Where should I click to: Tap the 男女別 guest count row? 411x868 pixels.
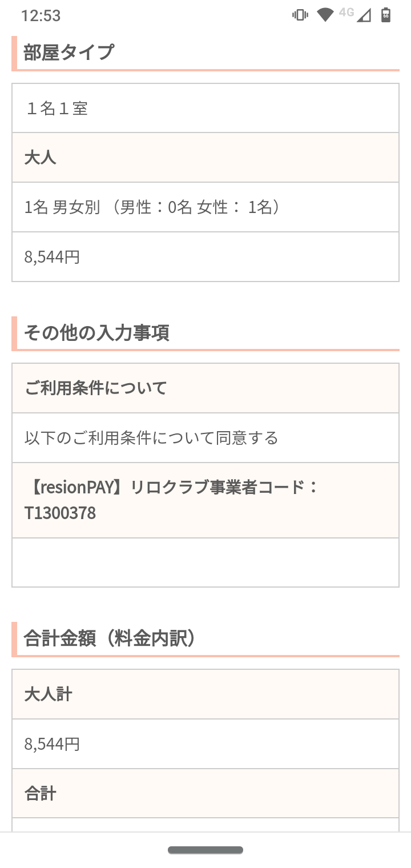coord(205,207)
